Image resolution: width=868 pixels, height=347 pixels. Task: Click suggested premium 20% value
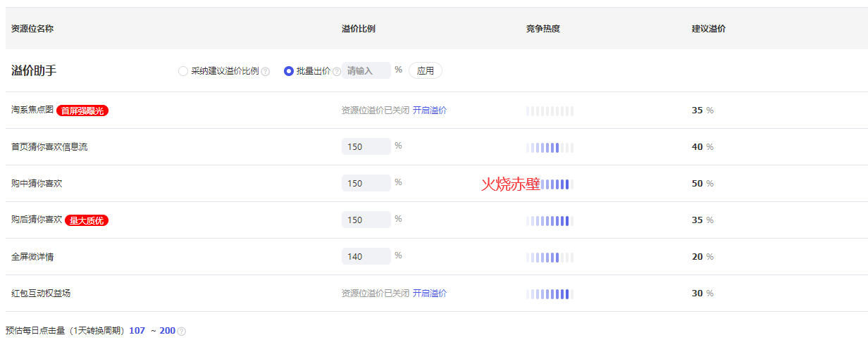tap(702, 257)
